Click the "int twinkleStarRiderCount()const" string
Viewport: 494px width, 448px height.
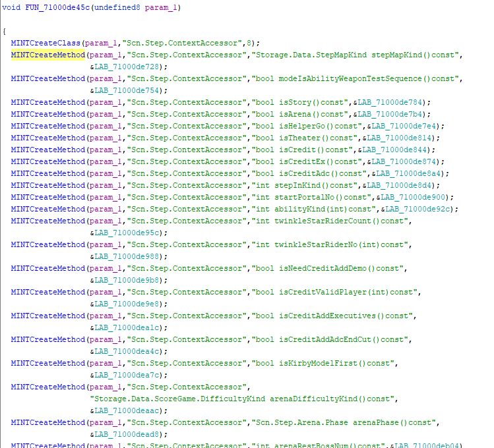tap(330, 221)
